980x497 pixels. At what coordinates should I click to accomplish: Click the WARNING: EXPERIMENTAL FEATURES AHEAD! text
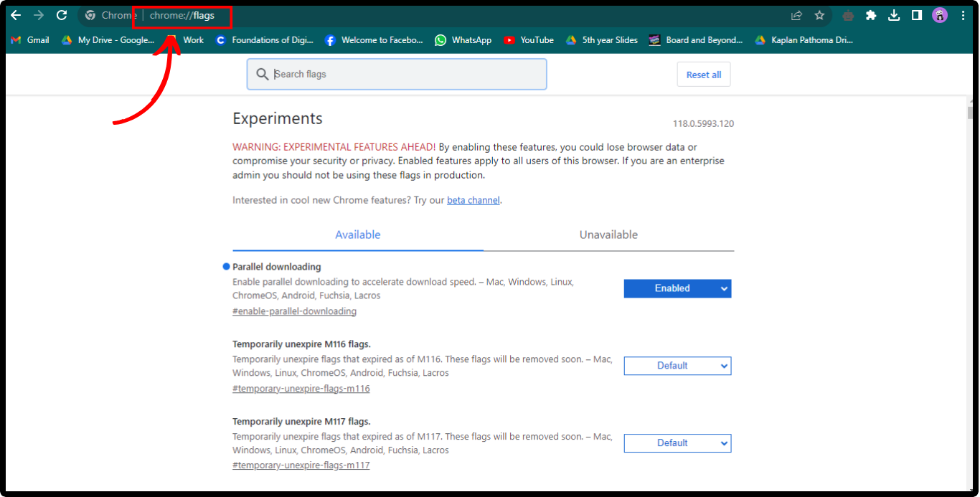pos(334,147)
